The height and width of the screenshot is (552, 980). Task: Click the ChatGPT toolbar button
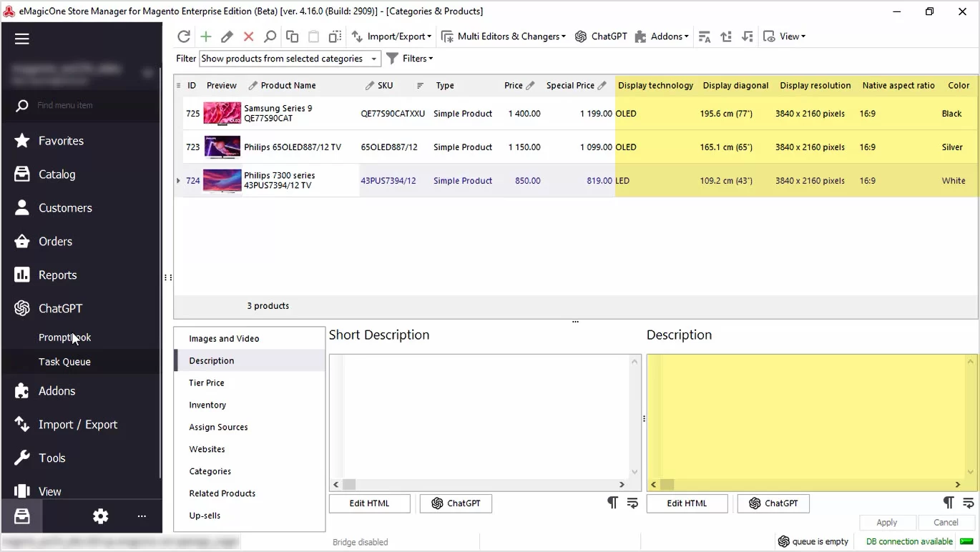[601, 36]
